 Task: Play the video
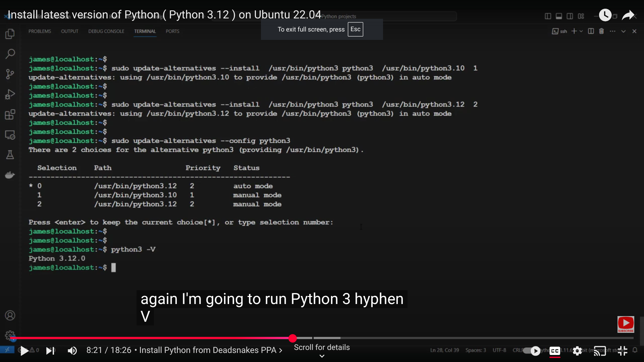point(24,351)
